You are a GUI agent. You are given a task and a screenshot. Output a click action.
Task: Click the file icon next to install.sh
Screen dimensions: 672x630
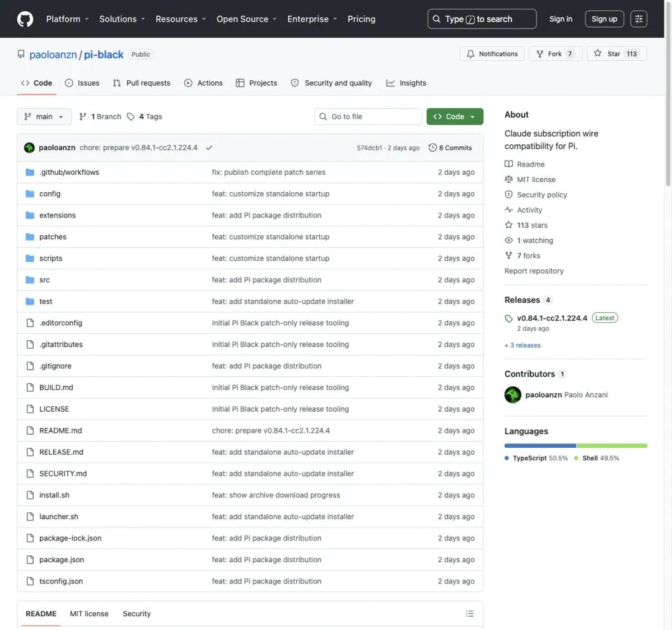pos(30,495)
